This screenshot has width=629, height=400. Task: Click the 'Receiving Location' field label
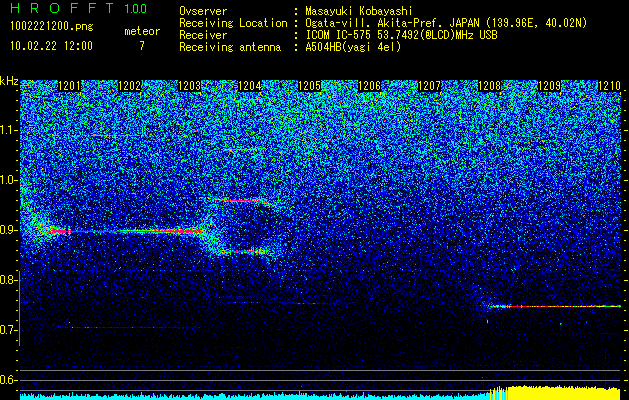tap(233, 23)
